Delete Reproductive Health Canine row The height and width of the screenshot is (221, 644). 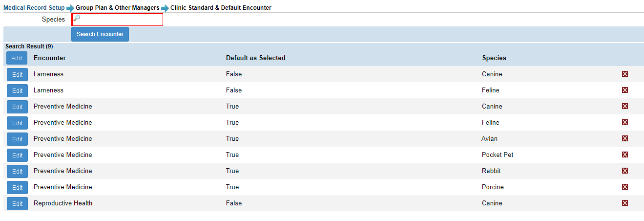(624, 203)
